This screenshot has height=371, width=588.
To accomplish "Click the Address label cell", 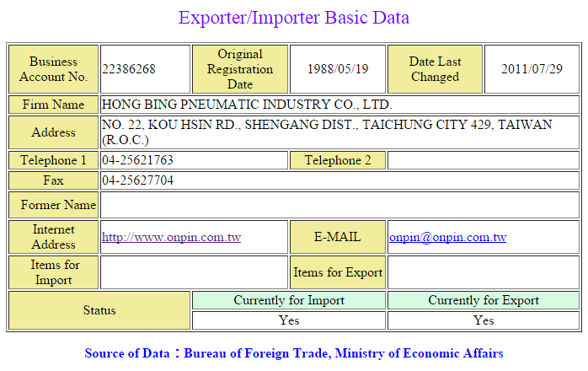I will point(53,132).
